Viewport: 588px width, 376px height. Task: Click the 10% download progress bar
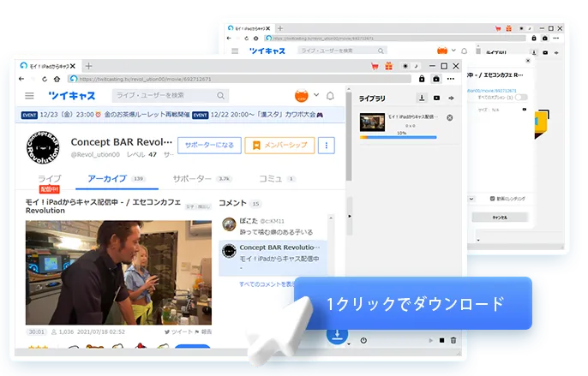(x=399, y=137)
